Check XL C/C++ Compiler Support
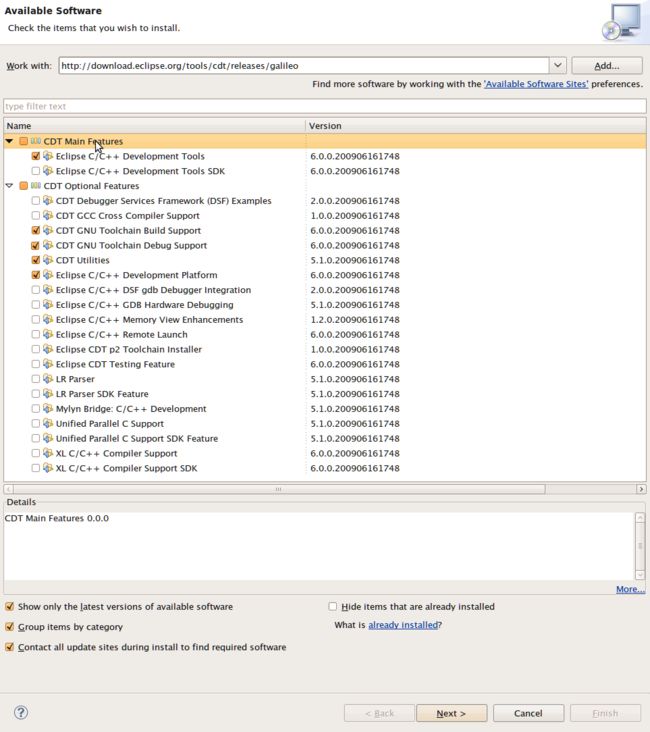This screenshot has height=732, width=650. (x=35, y=453)
